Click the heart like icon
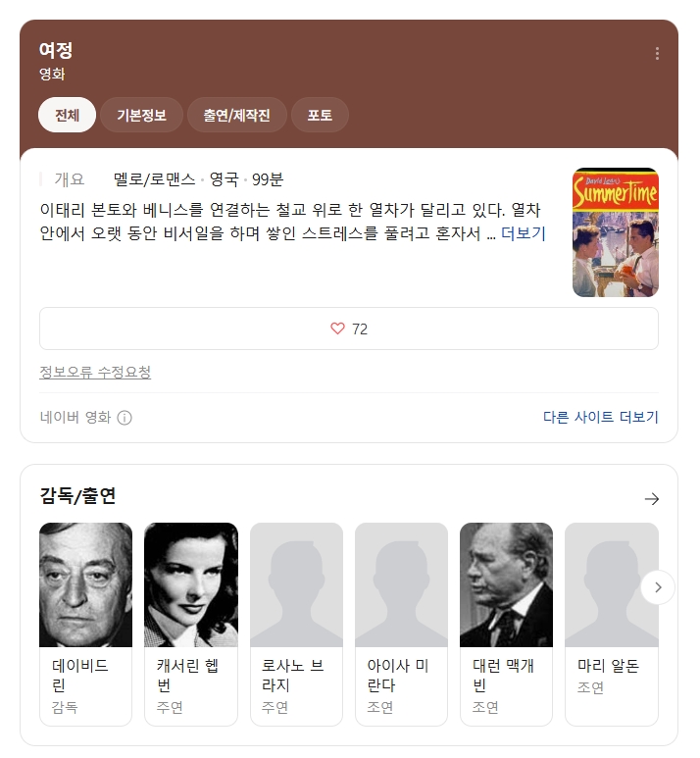700x758 pixels. (x=337, y=328)
